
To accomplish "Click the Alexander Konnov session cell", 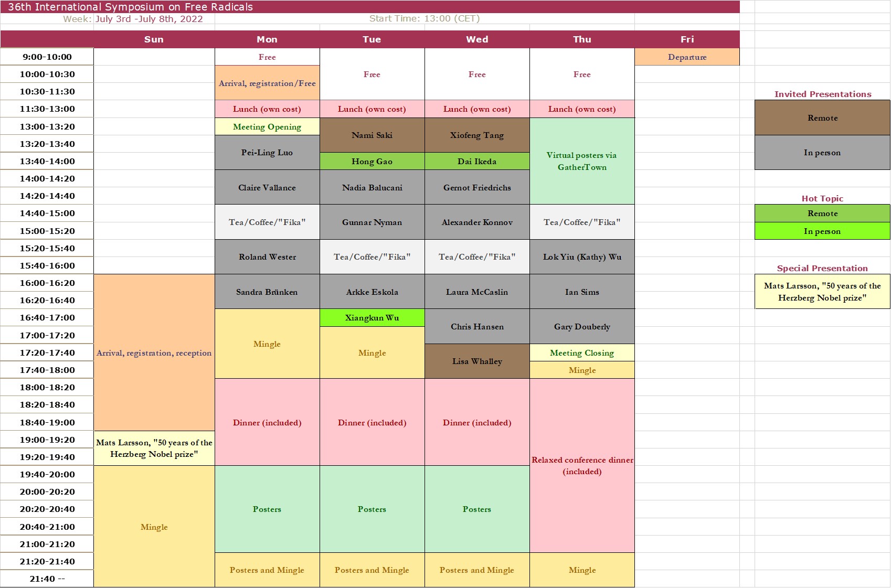I will [477, 222].
